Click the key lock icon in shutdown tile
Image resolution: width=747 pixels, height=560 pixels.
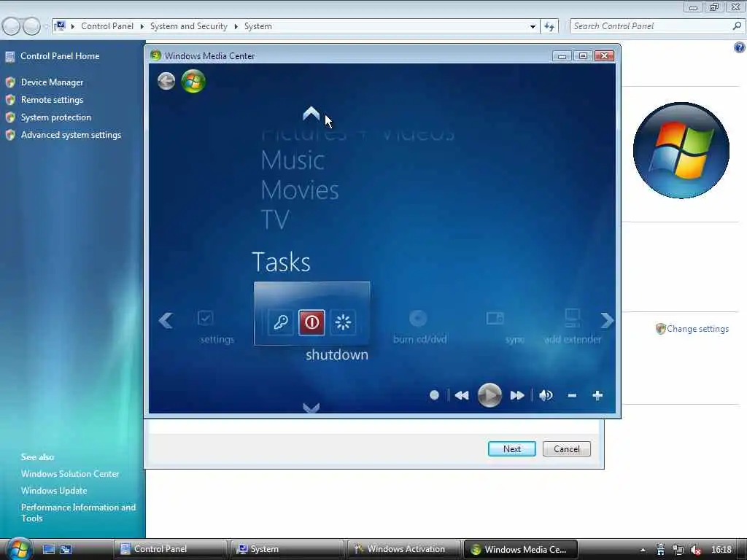[281, 322]
